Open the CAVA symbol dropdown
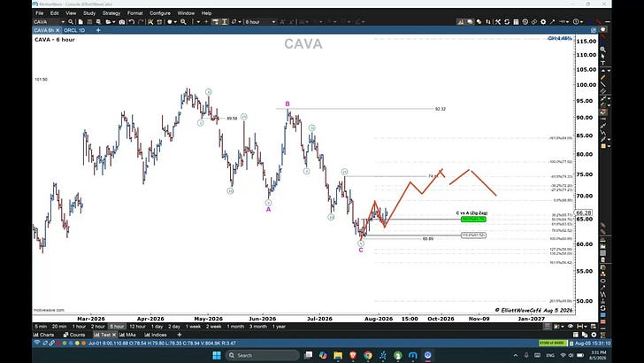Image resolution: width=644 pixels, height=363 pixels. coord(63,22)
